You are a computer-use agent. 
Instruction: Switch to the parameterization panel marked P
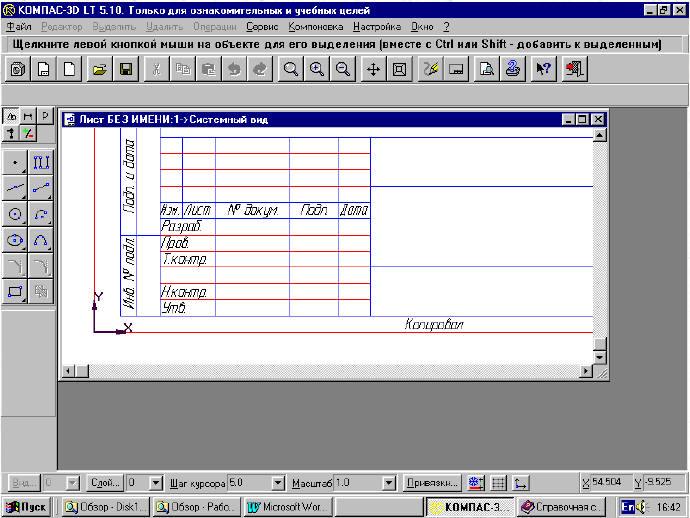[x=45, y=116]
